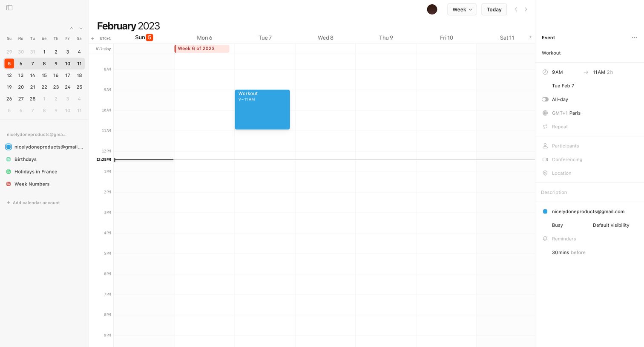This screenshot has height=347, width=644.
Task: Click the UTC+1 timezone label
Action: click(x=105, y=38)
